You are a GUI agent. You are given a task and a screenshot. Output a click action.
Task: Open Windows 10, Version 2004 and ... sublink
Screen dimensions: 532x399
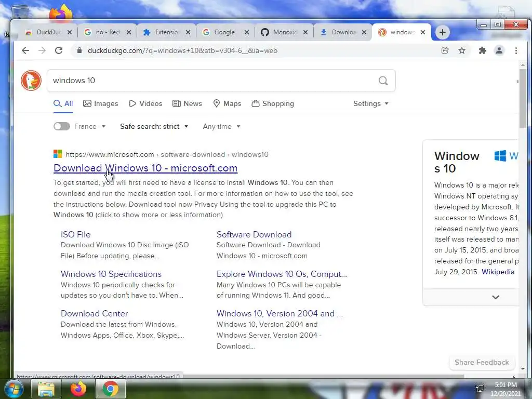280,313
